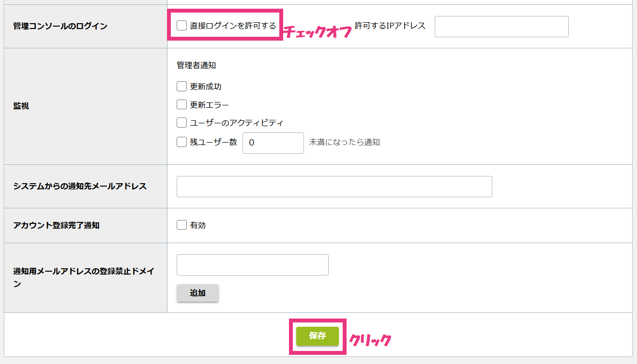The image size is (637, 364).
Task: Click the green 保存 button
Action: (318, 336)
